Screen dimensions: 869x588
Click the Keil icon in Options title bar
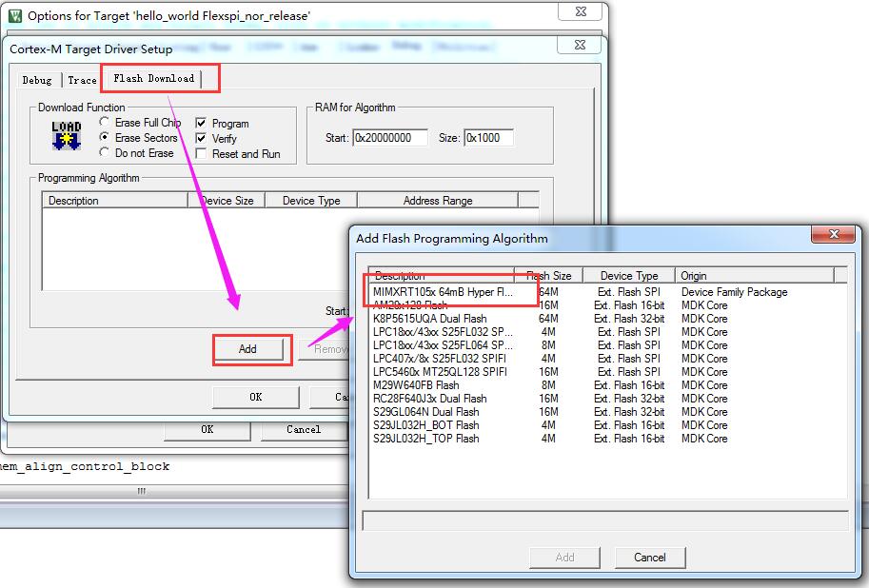14,16
